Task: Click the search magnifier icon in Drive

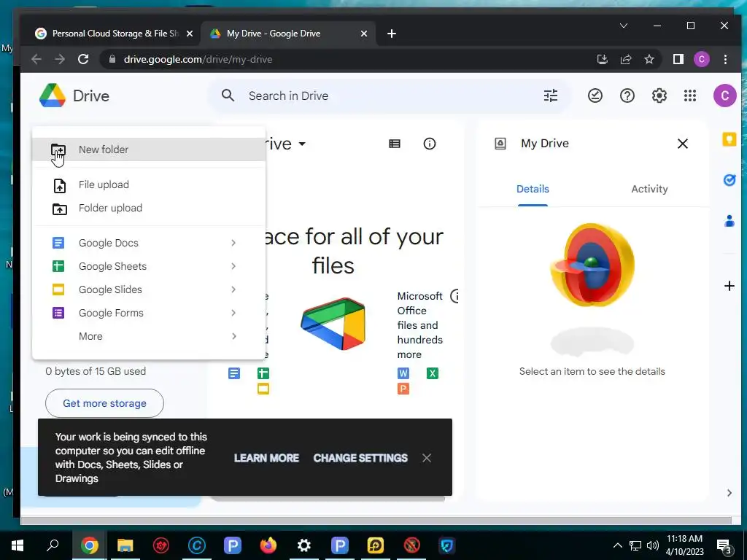Action: (x=228, y=96)
